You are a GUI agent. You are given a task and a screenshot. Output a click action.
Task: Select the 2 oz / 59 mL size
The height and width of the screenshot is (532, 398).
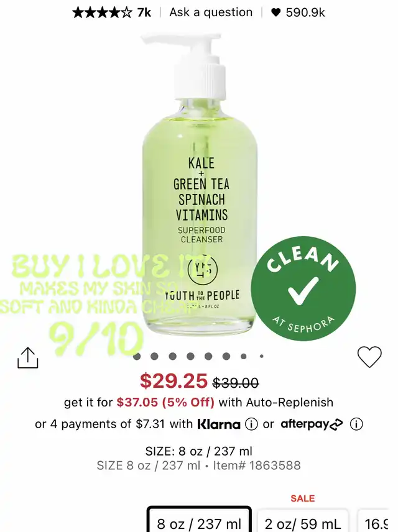(x=303, y=521)
